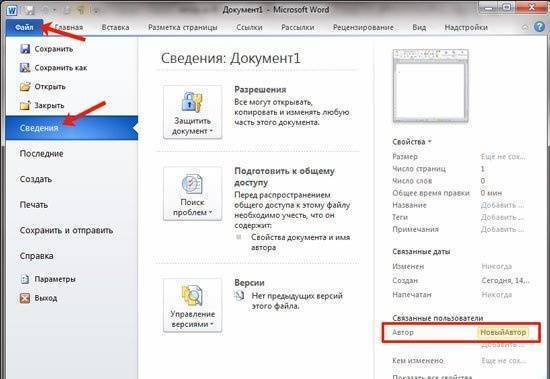Click the Открыть folder icon

point(25,86)
